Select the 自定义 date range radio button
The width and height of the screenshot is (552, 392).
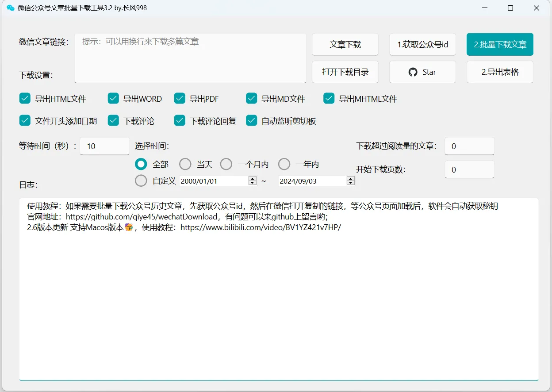(141, 181)
